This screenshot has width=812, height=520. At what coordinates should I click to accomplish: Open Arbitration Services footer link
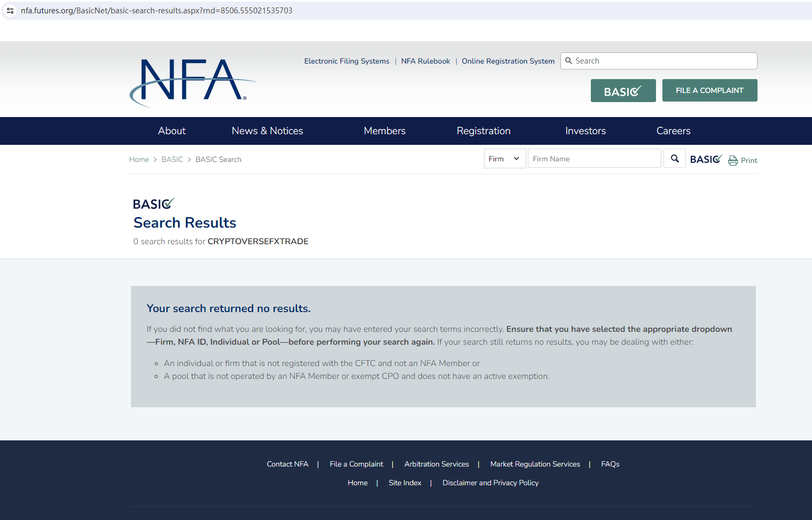point(436,464)
